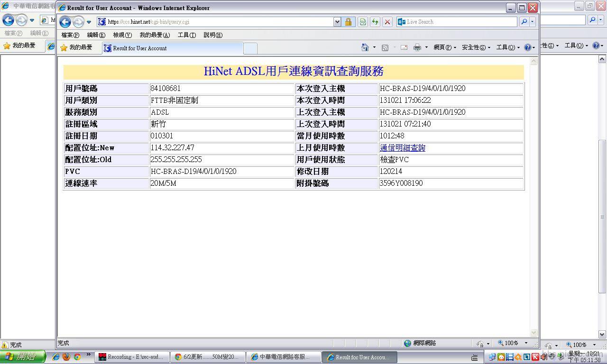Open the 檢視(V) menu

(122, 35)
